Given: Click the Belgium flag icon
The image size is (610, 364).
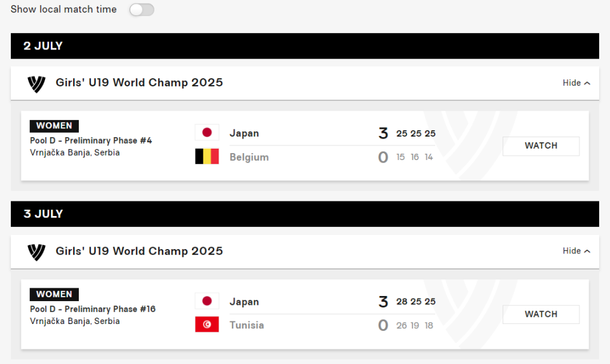Looking at the screenshot, I should (207, 156).
